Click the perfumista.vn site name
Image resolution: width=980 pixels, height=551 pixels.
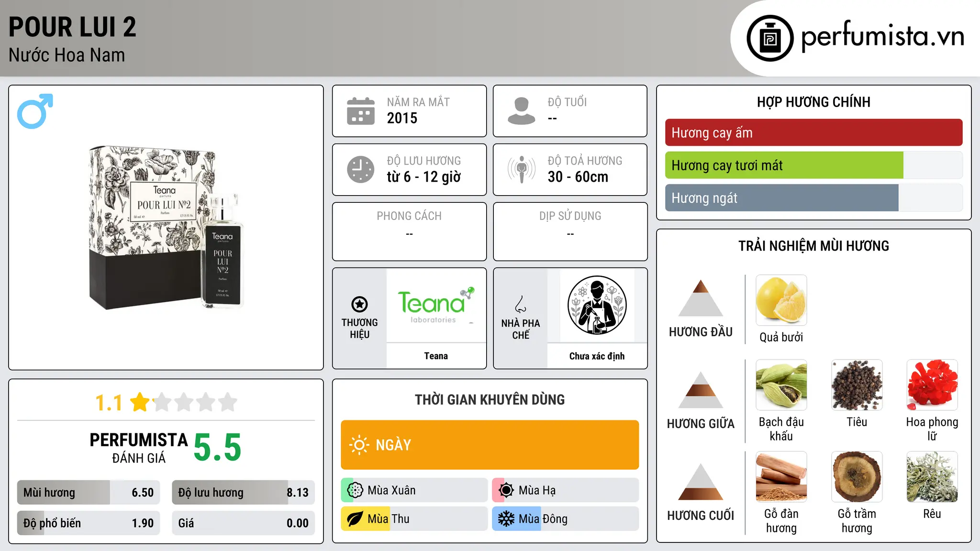point(883,36)
